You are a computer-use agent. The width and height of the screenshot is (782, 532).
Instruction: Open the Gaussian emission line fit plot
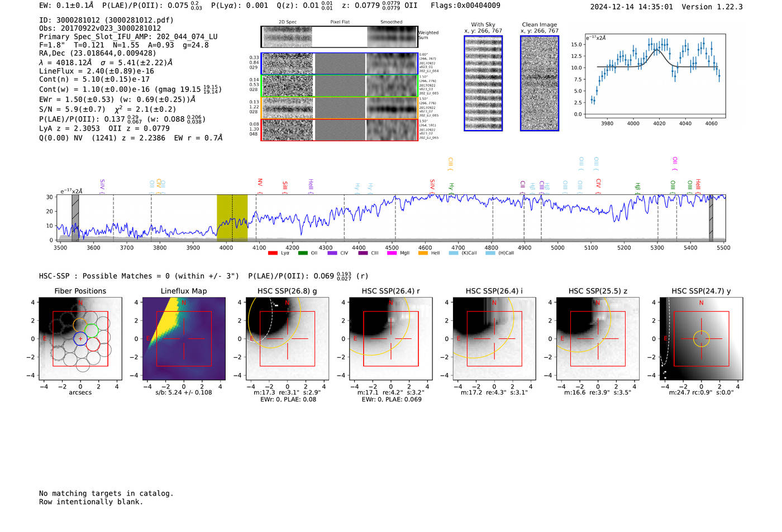click(655, 76)
